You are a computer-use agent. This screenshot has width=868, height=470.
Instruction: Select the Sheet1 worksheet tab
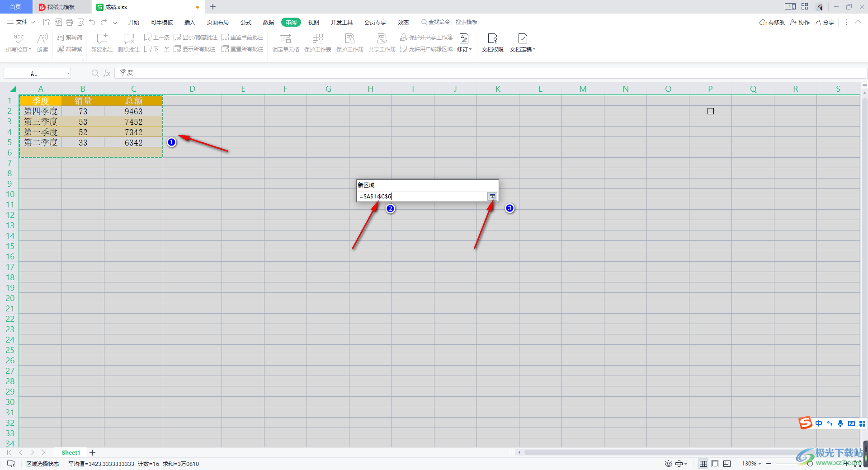(x=71, y=452)
